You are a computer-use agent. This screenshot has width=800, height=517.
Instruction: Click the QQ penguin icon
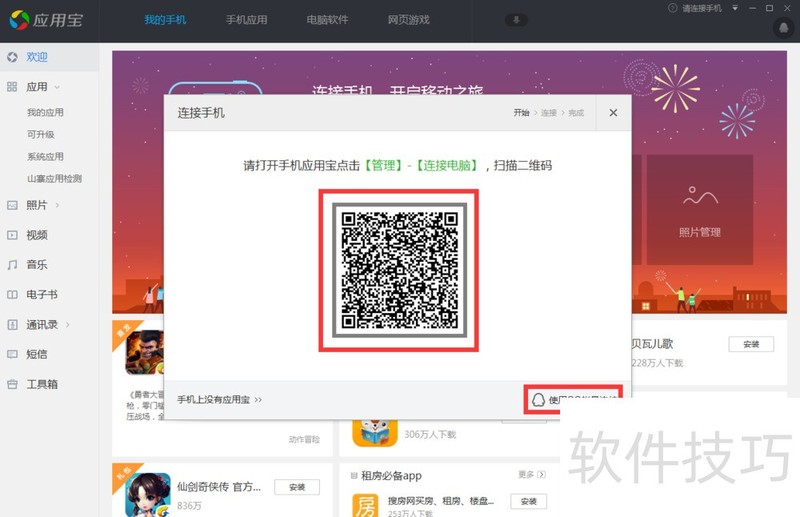(x=538, y=400)
